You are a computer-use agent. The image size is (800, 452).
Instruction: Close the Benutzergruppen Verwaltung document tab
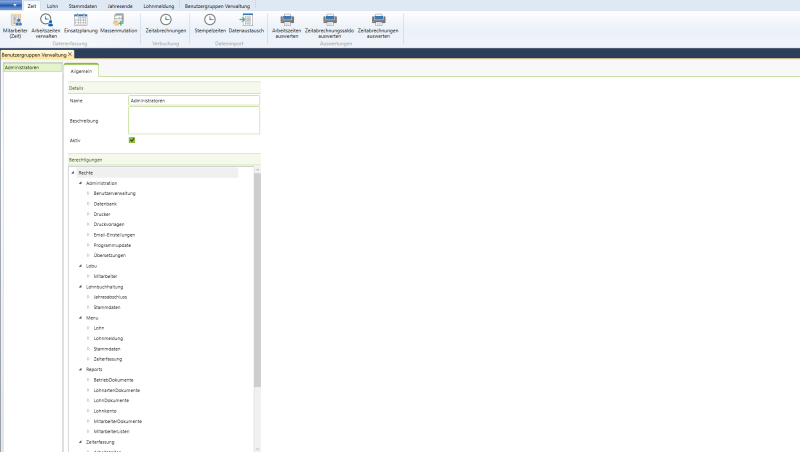click(x=70, y=54)
